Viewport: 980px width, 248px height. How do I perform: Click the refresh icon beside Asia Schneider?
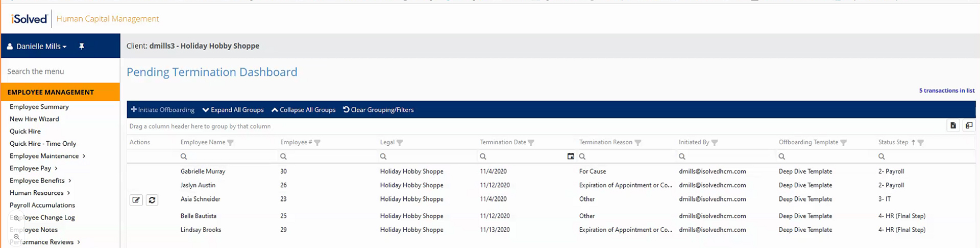pos(152,200)
